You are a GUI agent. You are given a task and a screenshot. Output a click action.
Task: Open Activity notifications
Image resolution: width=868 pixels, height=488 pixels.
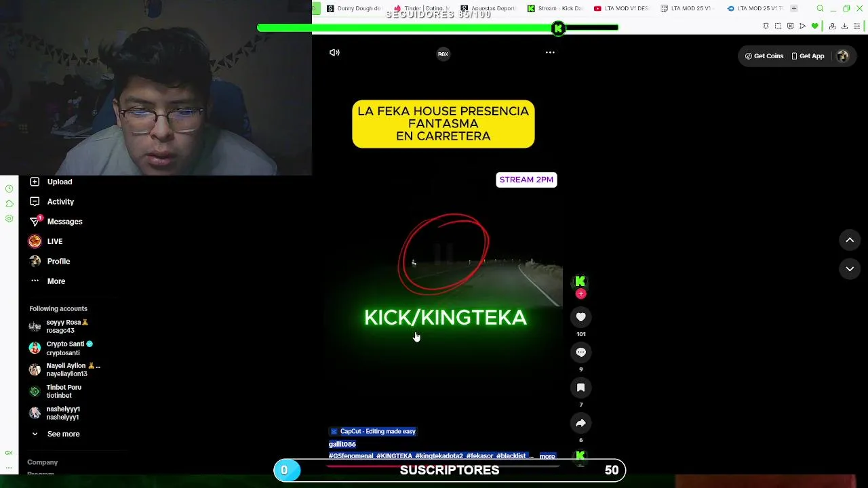tap(60, 201)
